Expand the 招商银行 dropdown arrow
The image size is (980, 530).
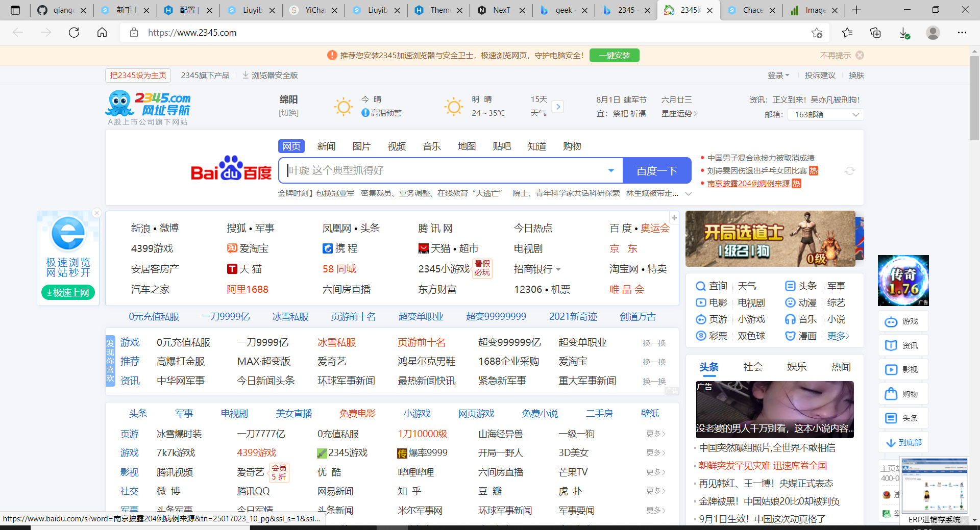558,269
